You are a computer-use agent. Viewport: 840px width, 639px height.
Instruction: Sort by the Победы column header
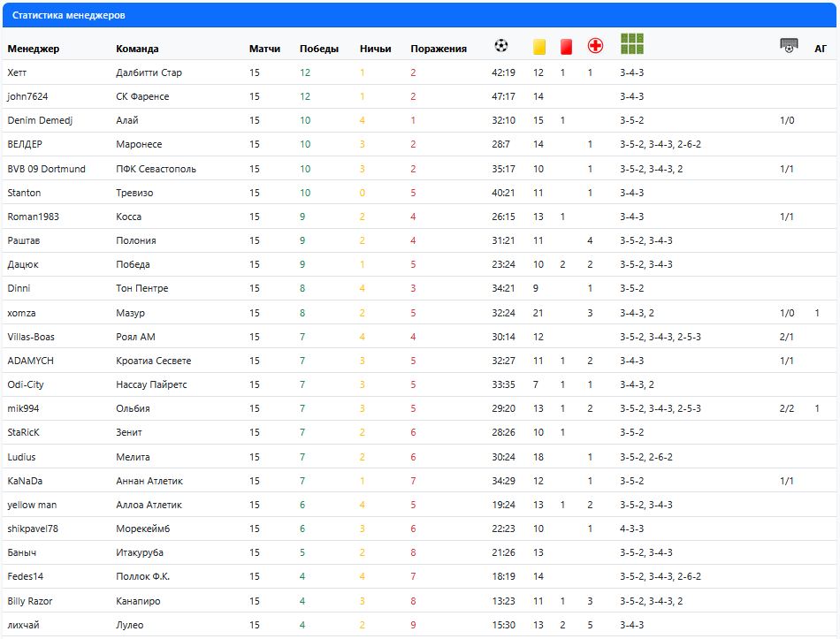pos(318,49)
